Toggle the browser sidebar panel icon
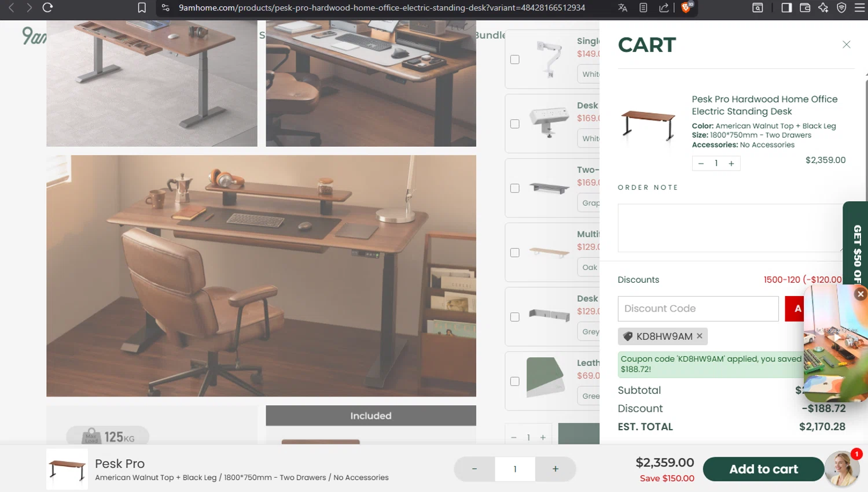 click(x=786, y=8)
